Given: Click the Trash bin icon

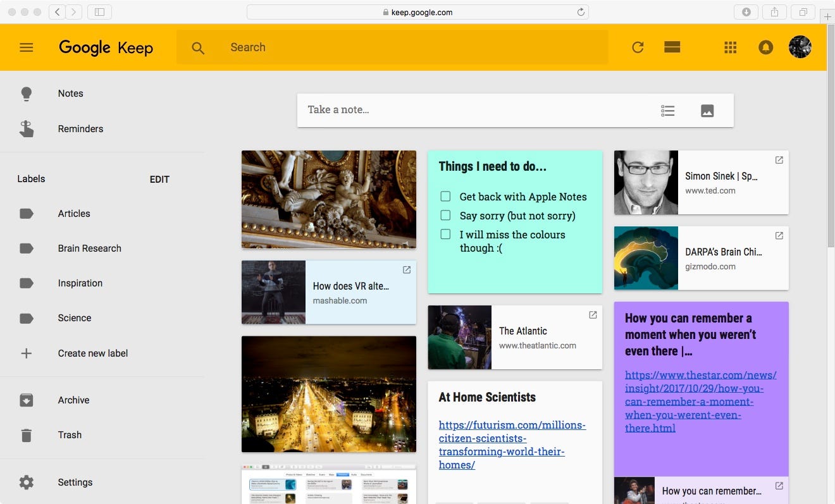Looking at the screenshot, I should (26, 435).
